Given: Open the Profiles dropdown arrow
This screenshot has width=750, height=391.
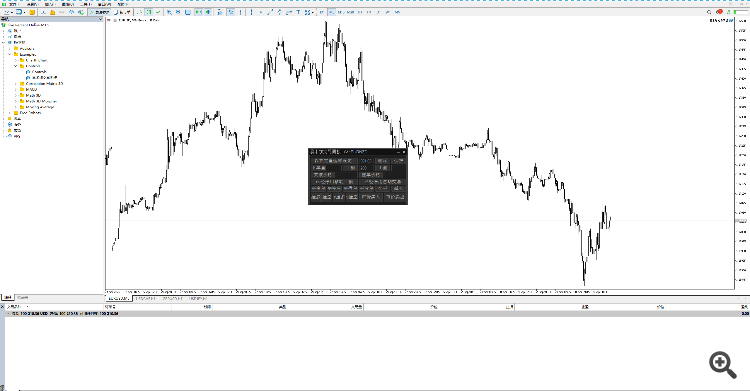Looking at the screenshot, I should tap(24, 12).
